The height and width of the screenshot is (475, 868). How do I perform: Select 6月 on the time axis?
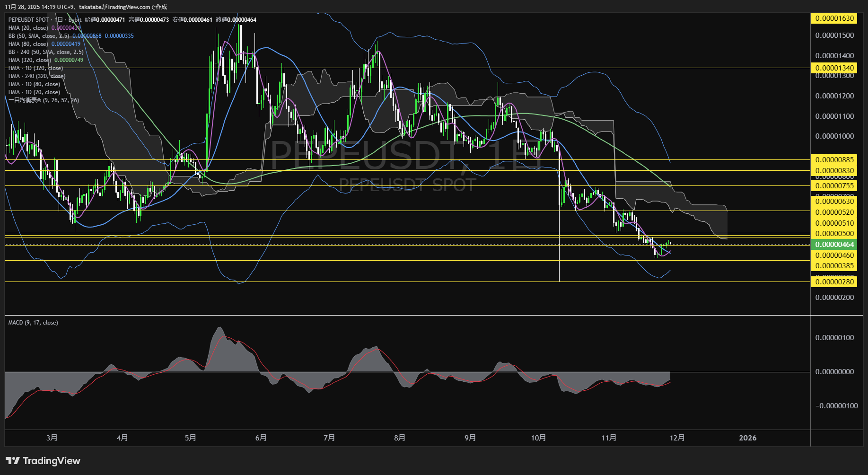[x=261, y=438]
